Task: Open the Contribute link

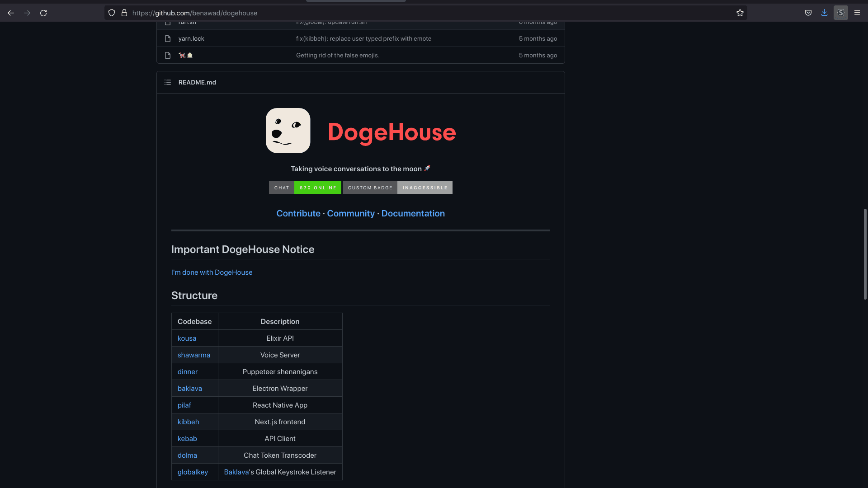Action: click(x=298, y=213)
